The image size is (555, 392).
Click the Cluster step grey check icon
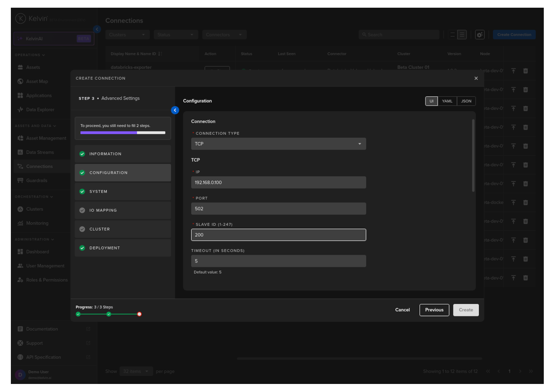82,229
